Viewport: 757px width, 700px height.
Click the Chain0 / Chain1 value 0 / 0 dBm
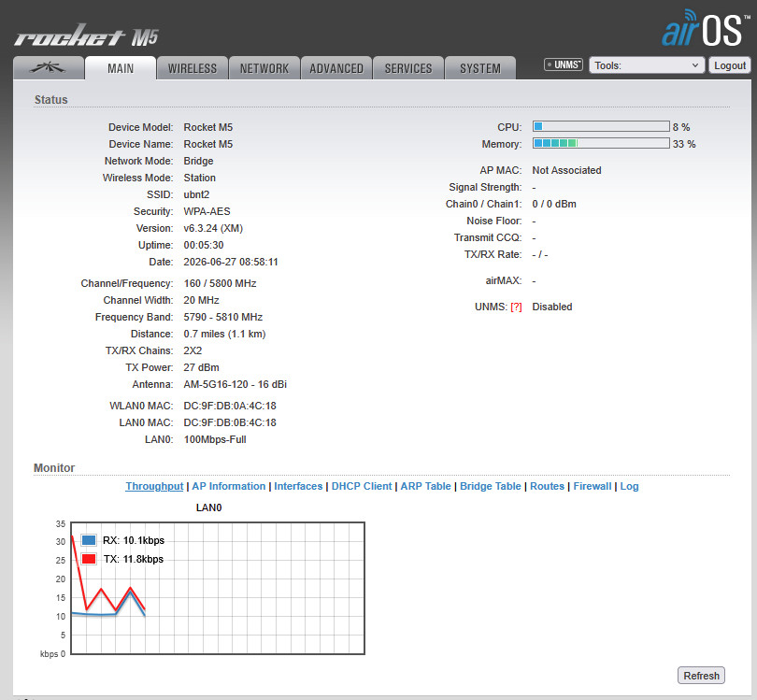(554, 205)
